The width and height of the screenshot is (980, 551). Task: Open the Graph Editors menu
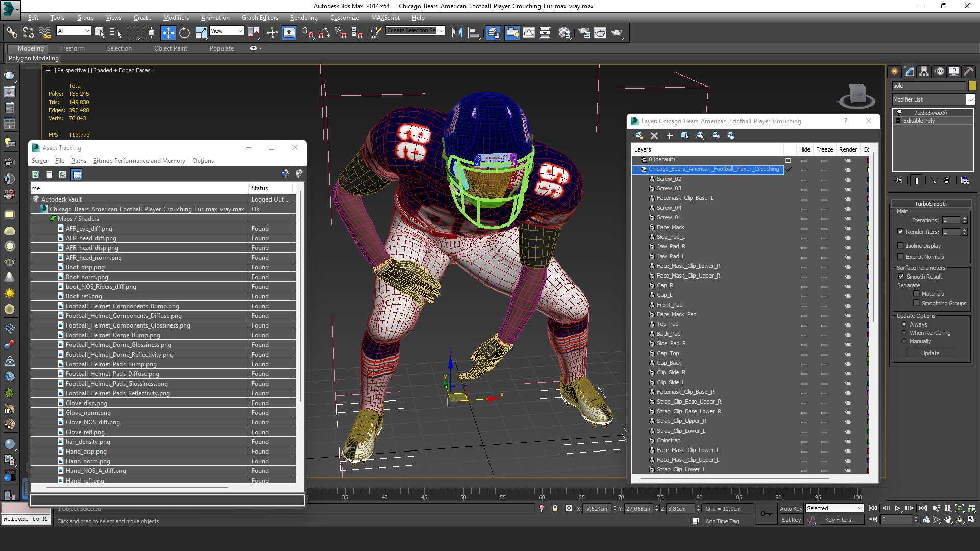260,18
